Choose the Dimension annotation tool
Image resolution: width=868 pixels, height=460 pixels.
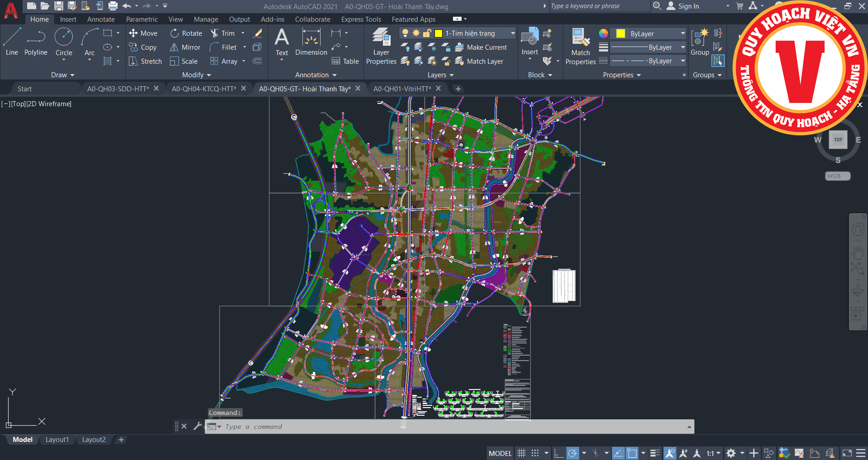click(311, 42)
